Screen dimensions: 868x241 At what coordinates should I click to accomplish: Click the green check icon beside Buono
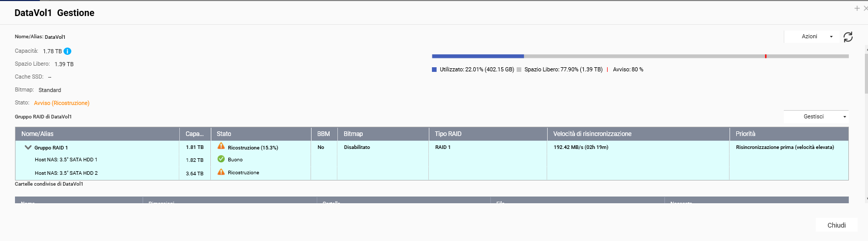221,159
